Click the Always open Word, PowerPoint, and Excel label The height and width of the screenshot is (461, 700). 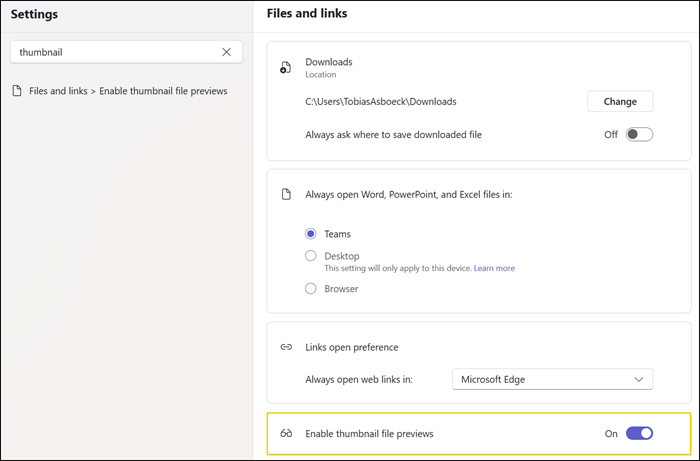click(409, 195)
